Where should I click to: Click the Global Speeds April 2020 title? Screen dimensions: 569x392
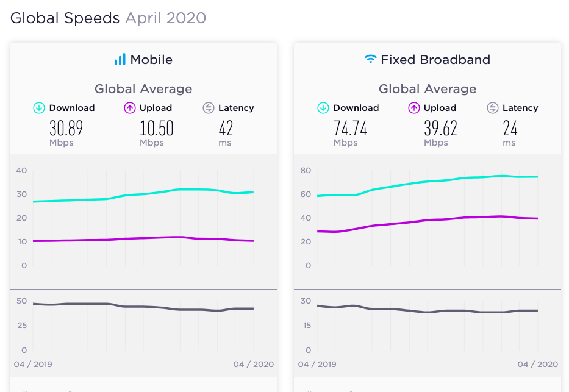(108, 18)
